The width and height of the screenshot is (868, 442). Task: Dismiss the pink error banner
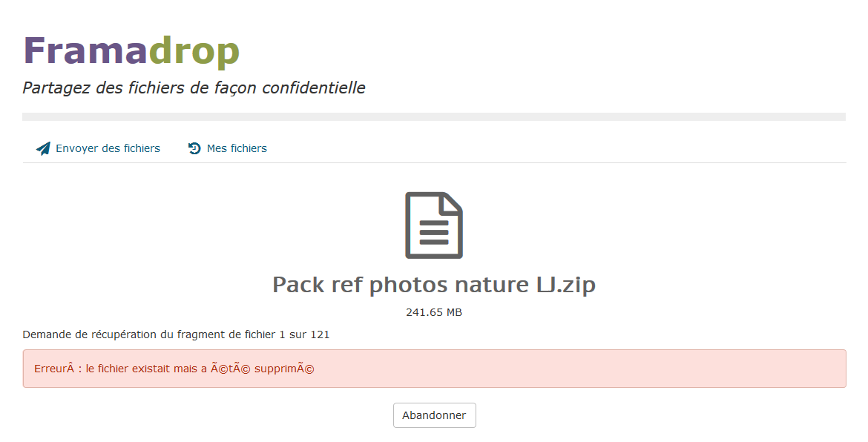point(434,369)
